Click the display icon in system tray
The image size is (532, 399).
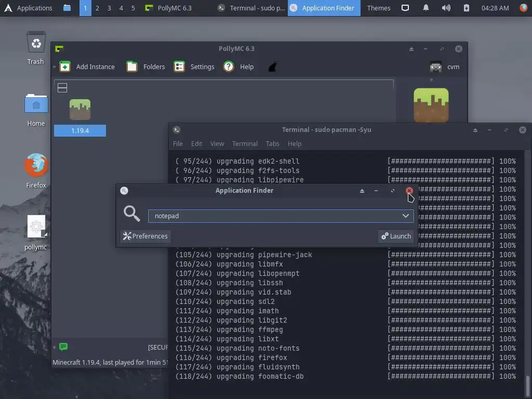click(405, 8)
